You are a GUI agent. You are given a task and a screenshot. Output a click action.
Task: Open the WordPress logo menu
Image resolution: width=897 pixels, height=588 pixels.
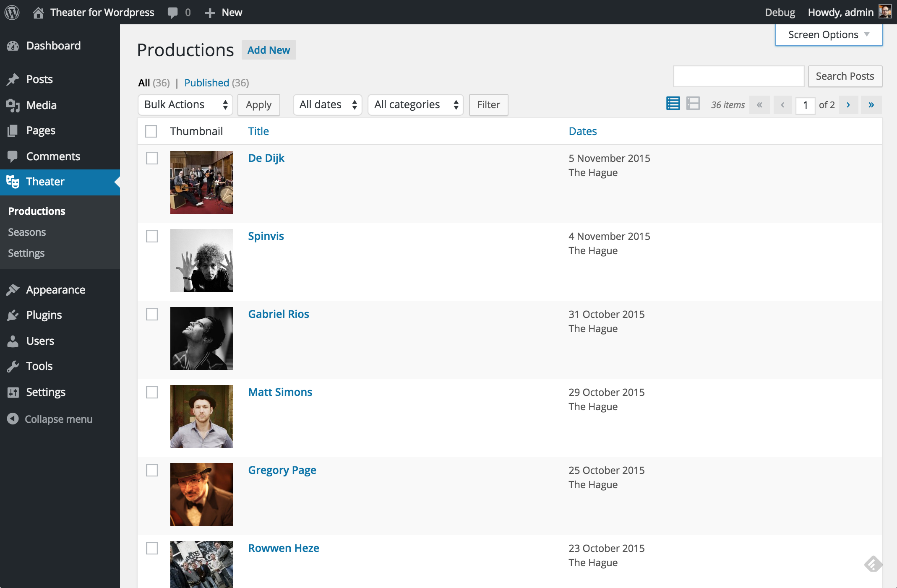point(12,12)
